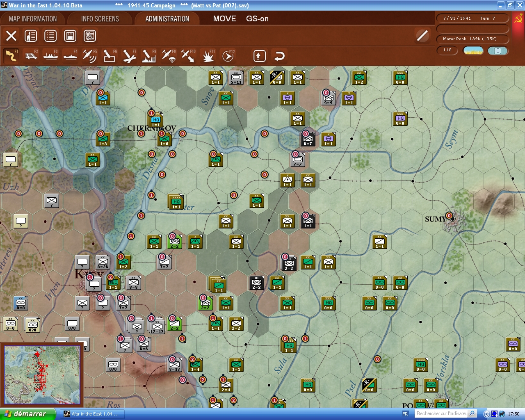Click the brick-pattern icon

point(90,36)
